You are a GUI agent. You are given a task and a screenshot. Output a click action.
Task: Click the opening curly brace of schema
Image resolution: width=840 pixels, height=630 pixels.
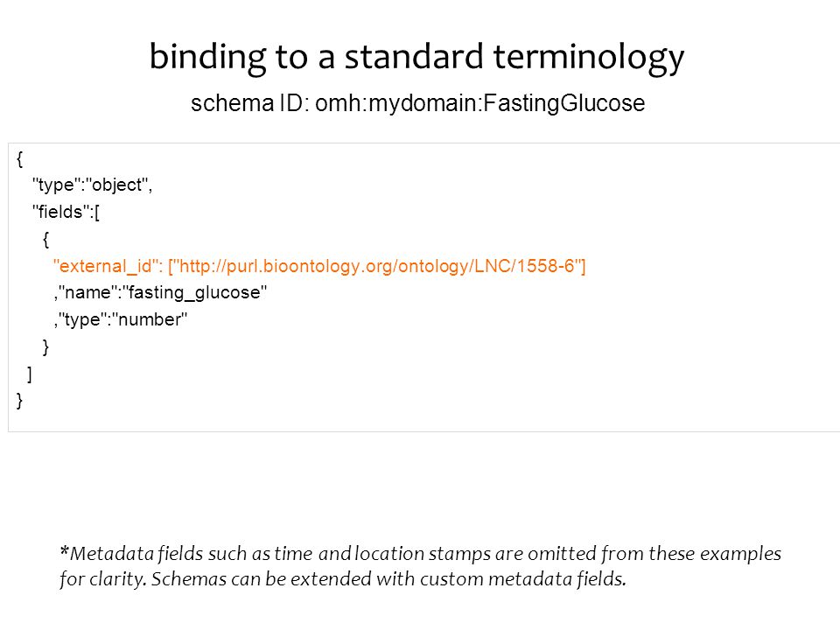[20, 158]
